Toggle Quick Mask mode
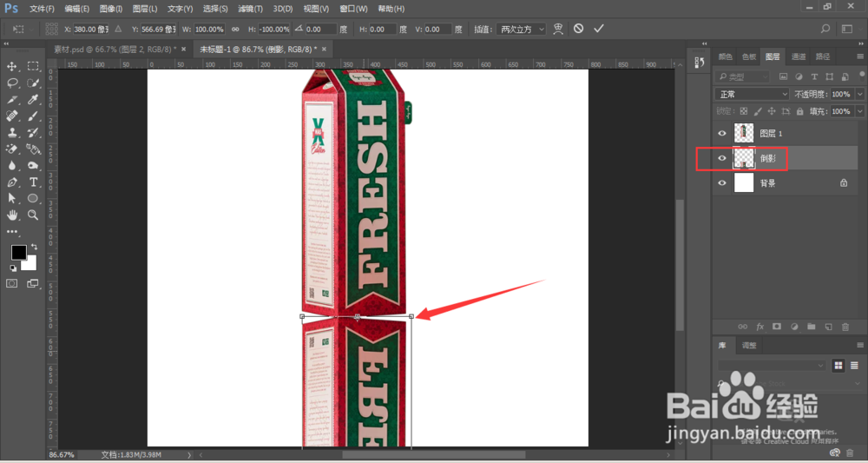The height and width of the screenshot is (463, 868). (x=11, y=283)
